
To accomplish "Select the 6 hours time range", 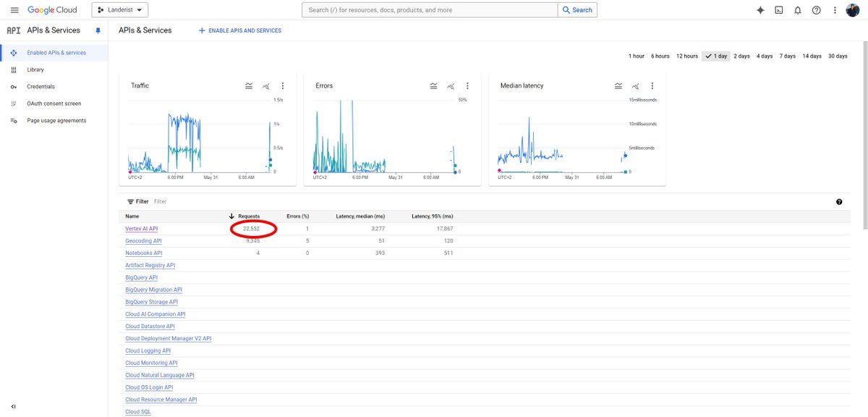I will click(660, 56).
